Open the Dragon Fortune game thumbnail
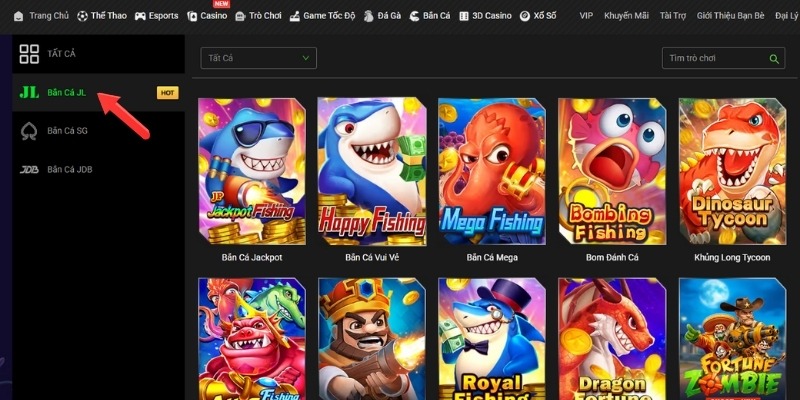The width and height of the screenshot is (800, 400). pyautogui.click(x=612, y=339)
